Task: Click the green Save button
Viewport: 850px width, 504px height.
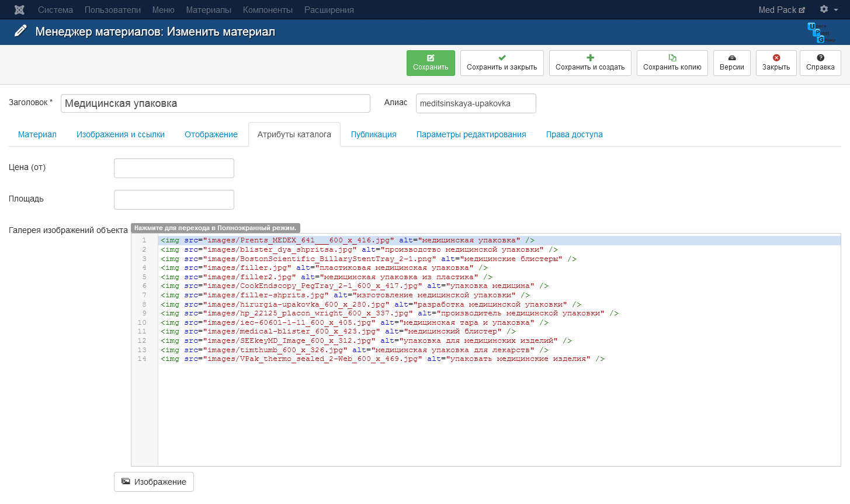Action: pyautogui.click(x=431, y=63)
